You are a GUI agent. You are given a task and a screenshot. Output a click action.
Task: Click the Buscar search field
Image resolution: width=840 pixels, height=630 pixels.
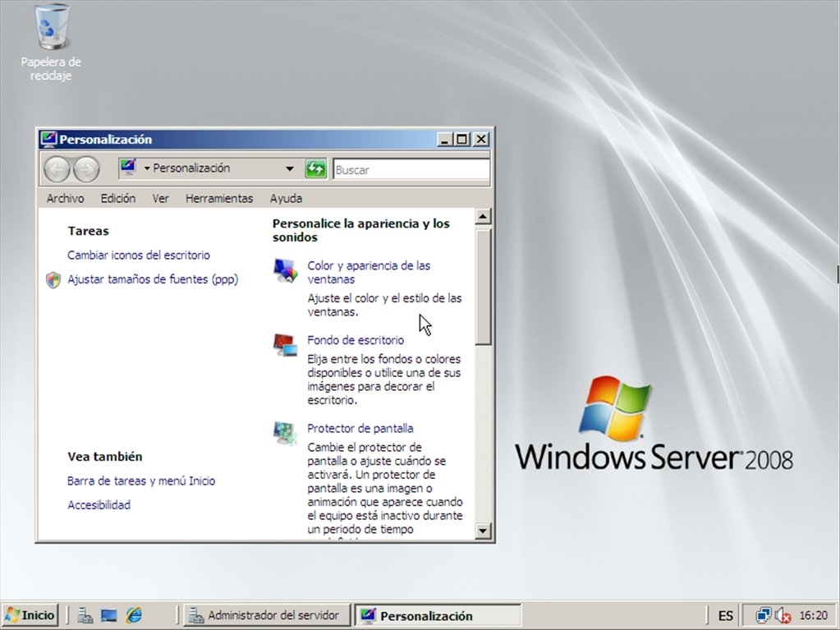coord(411,170)
